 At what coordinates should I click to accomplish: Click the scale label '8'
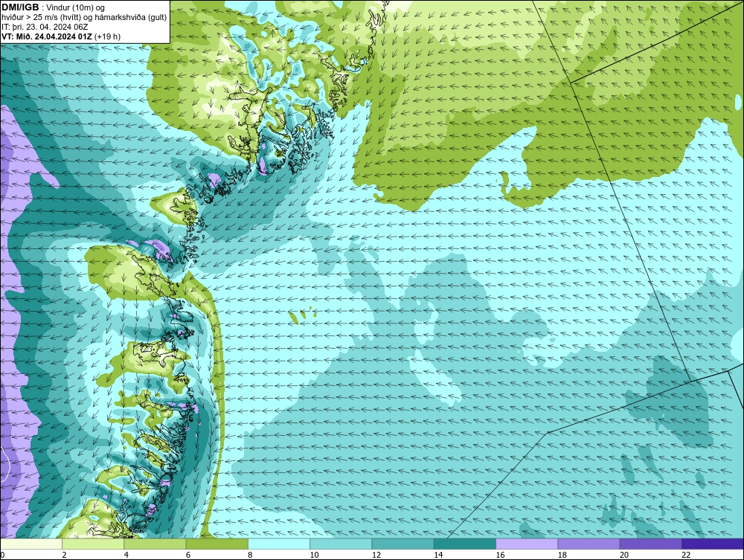pos(250,555)
